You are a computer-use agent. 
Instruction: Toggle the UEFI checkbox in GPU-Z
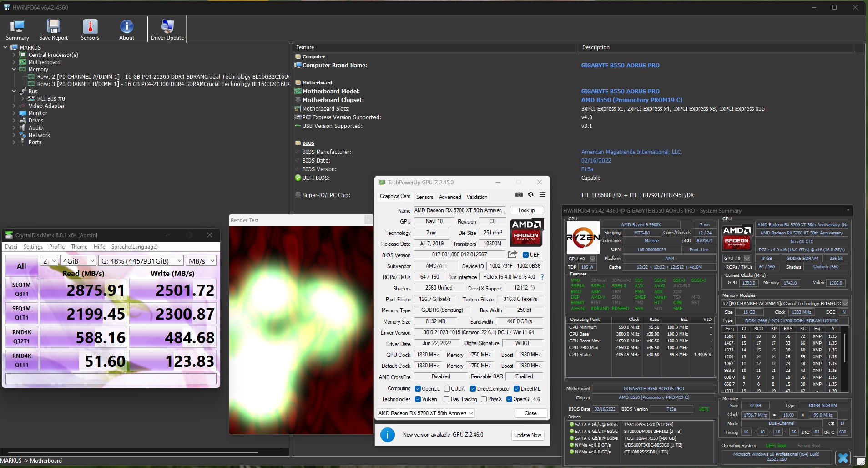coord(525,255)
